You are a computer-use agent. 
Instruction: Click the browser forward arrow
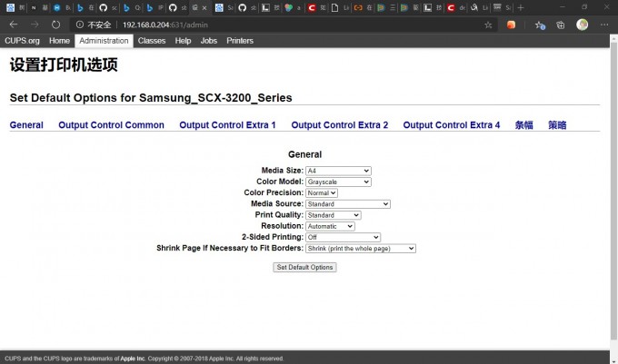coord(35,25)
